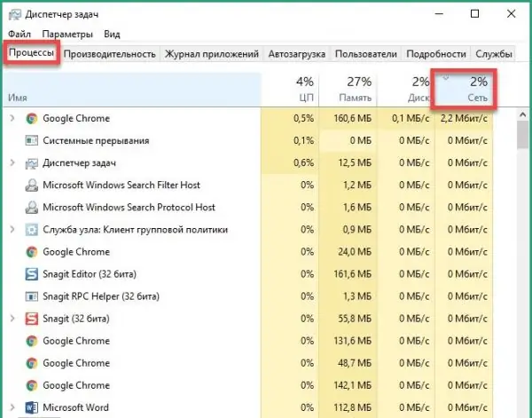Expand the first Google Chrome process group

[x=12, y=118]
